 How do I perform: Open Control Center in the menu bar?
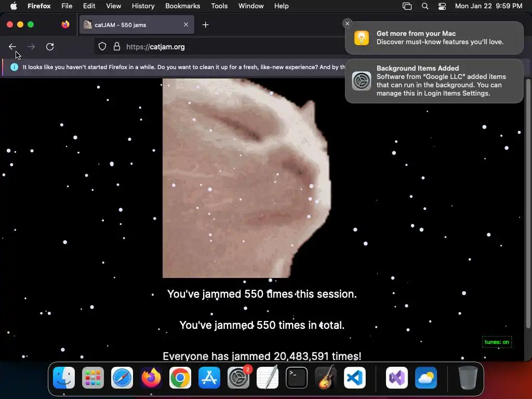pos(442,6)
